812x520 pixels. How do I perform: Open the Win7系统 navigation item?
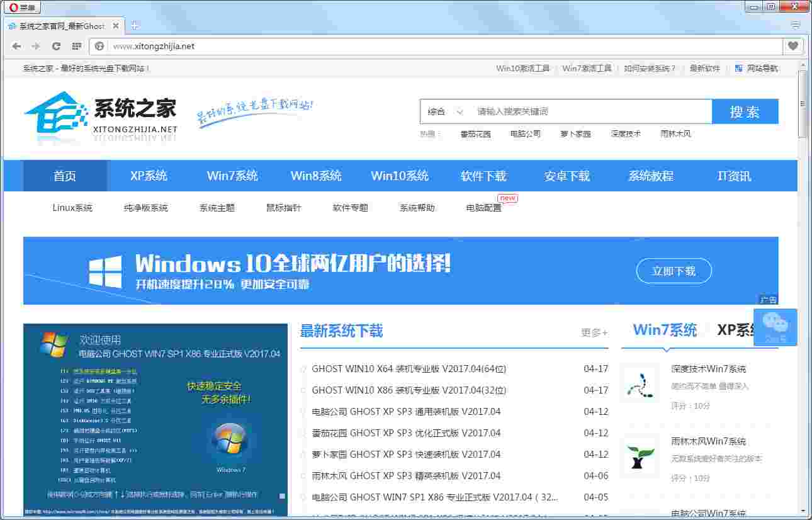tap(232, 176)
